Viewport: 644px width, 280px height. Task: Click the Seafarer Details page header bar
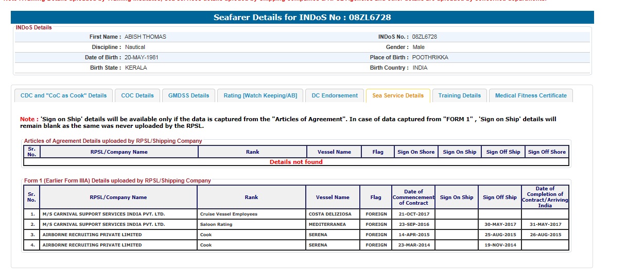tap(302, 18)
